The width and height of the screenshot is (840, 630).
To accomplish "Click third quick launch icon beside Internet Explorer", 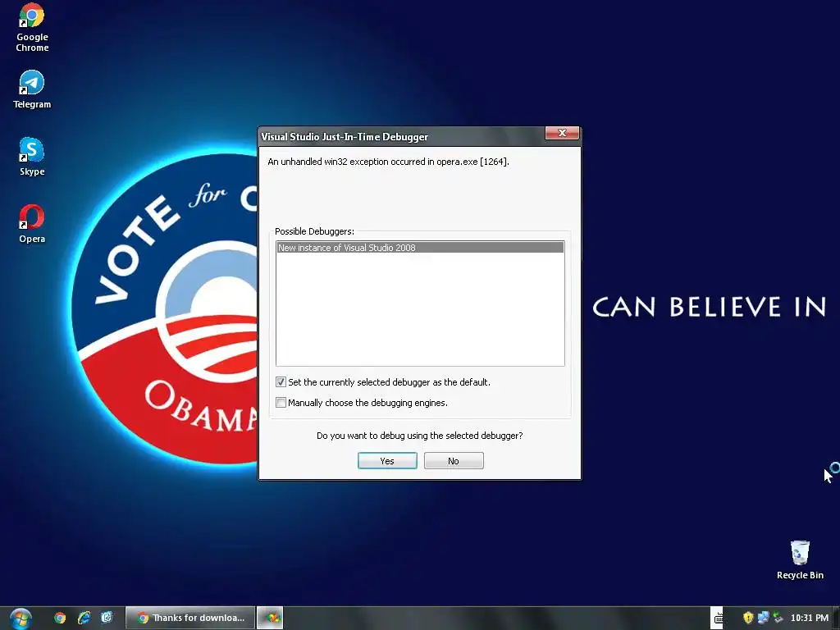I will tap(107, 619).
